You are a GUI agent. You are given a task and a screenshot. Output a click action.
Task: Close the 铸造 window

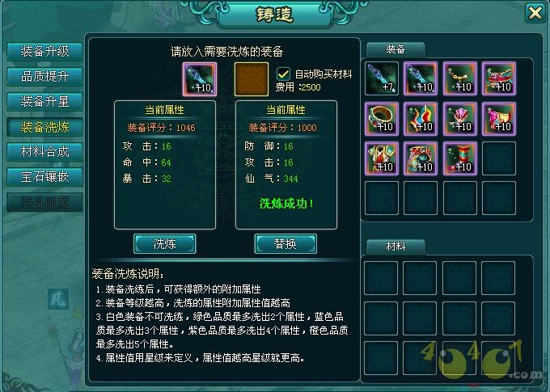tap(535, 13)
